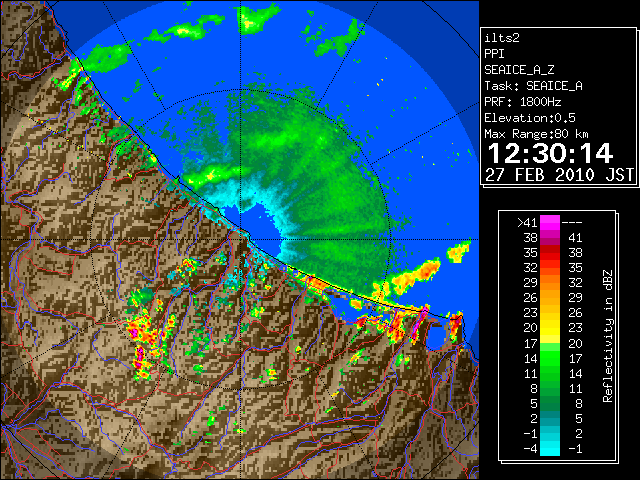Click the 'Max Range:80 km' text
The height and width of the screenshot is (480, 640).
point(536,134)
